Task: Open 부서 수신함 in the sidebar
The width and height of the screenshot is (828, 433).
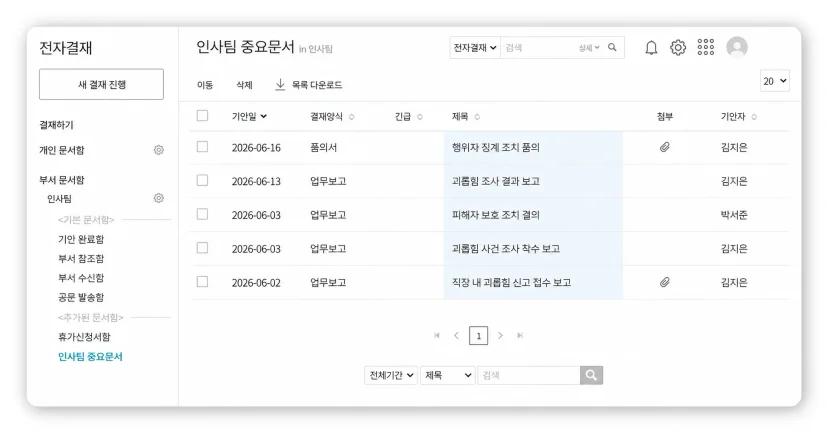Action: 81,278
